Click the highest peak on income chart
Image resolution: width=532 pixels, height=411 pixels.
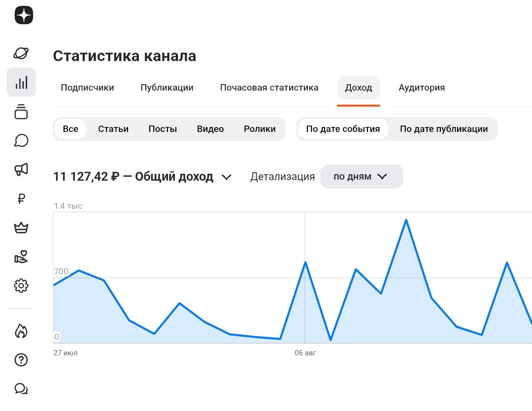click(406, 220)
